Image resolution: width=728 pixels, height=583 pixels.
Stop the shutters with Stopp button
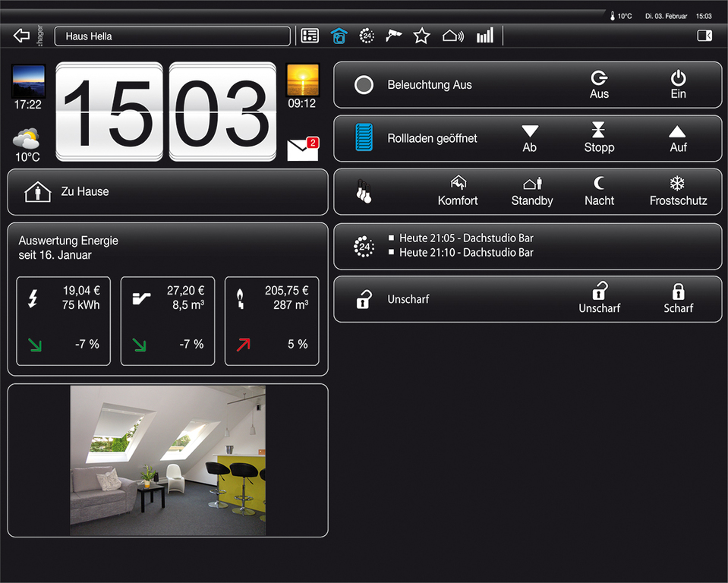599,138
